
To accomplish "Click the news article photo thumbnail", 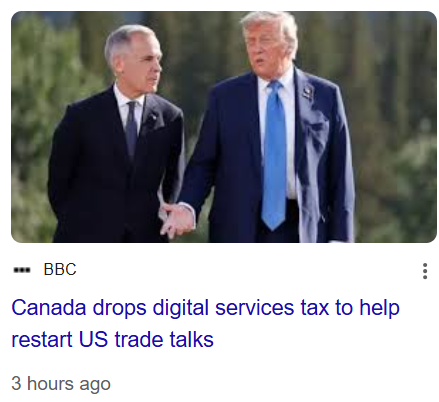I will (224, 127).
